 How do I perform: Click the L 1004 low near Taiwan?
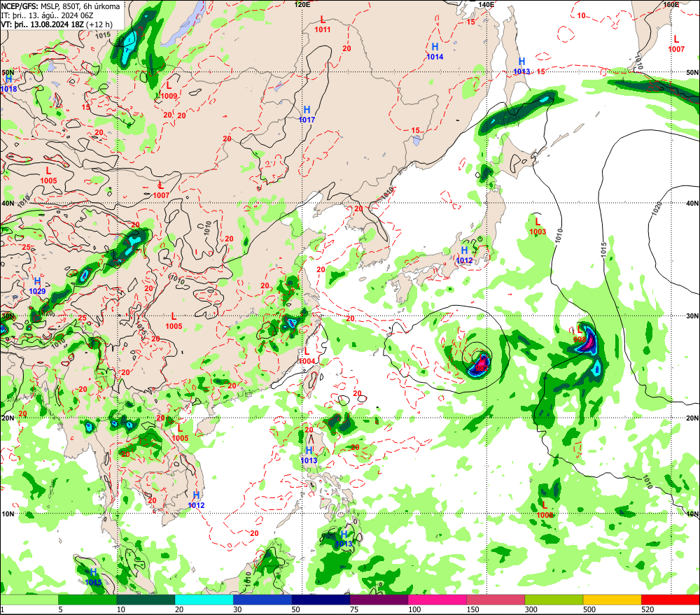(x=307, y=356)
